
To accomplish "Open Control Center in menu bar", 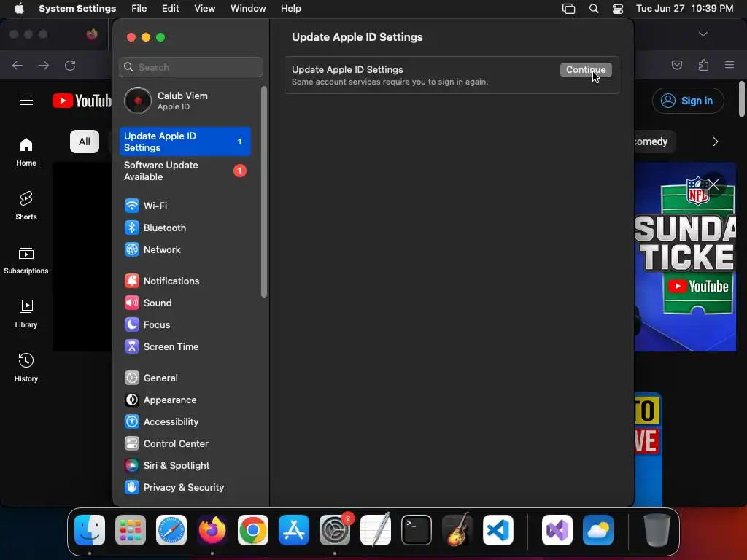I will 618,9.
